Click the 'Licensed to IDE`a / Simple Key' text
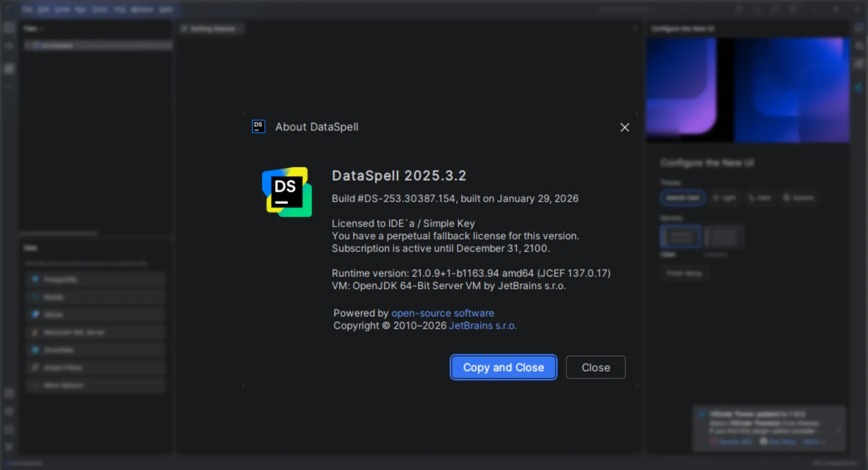The image size is (868, 470). (x=403, y=224)
